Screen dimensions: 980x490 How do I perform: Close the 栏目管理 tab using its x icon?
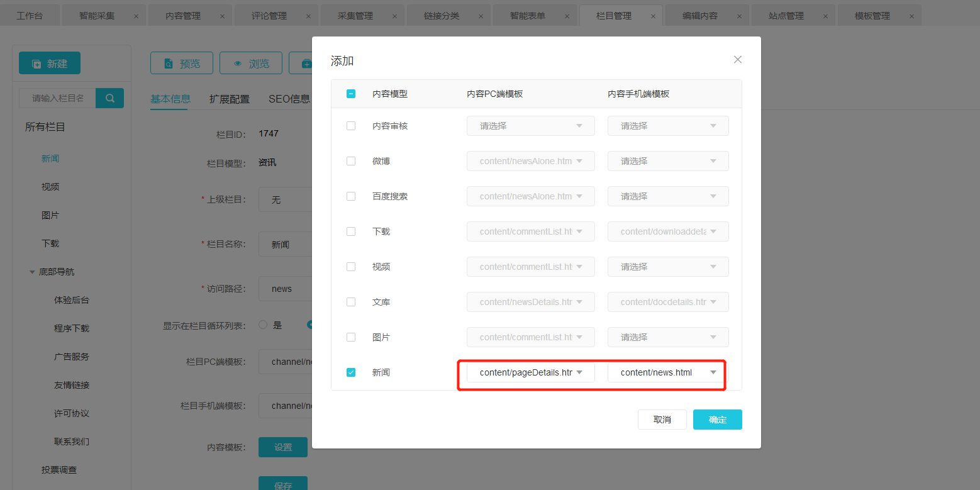[x=653, y=16]
